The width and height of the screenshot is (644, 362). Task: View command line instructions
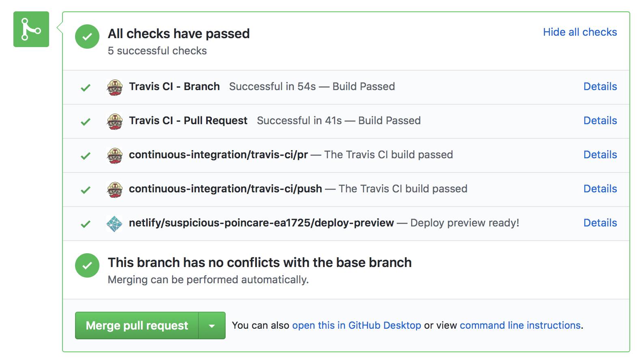pyautogui.click(x=520, y=325)
